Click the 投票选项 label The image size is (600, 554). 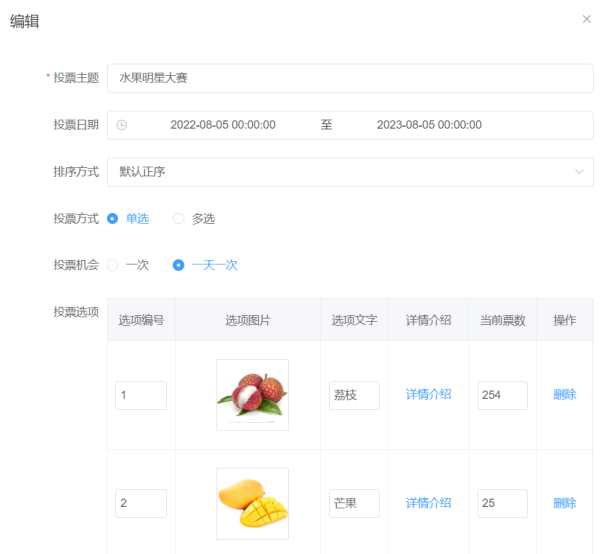click(76, 312)
